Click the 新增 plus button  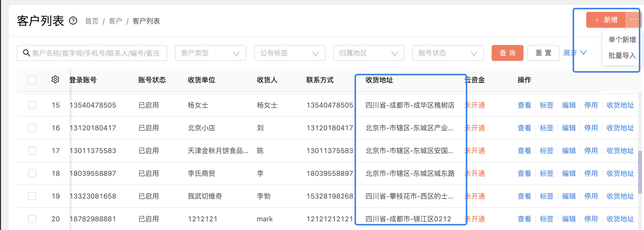tap(606, 20)
